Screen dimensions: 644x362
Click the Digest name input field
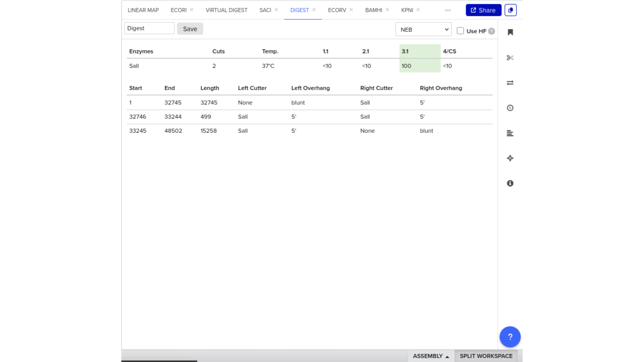[x=149, y=28]
